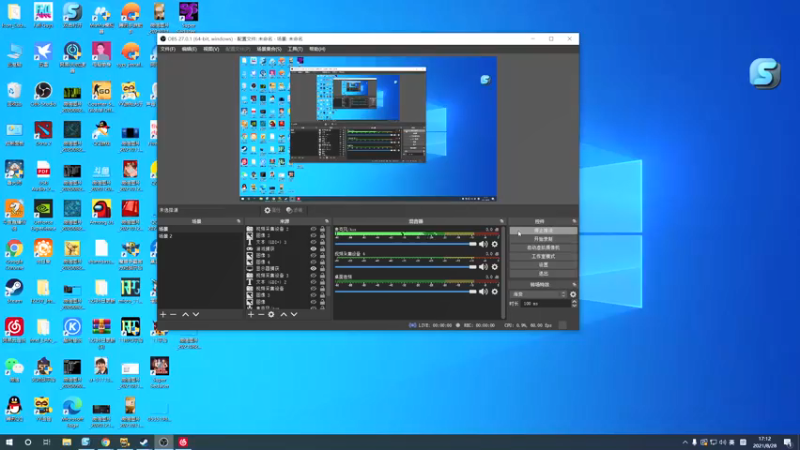Adjust the 视频采集设备 4 volume slider

tap(406, 267)
